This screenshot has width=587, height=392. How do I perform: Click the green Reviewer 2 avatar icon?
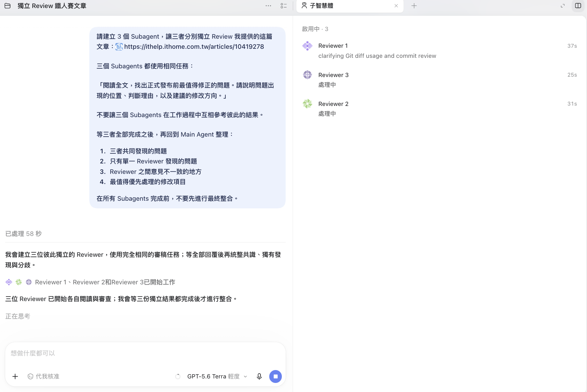(307, 103)
